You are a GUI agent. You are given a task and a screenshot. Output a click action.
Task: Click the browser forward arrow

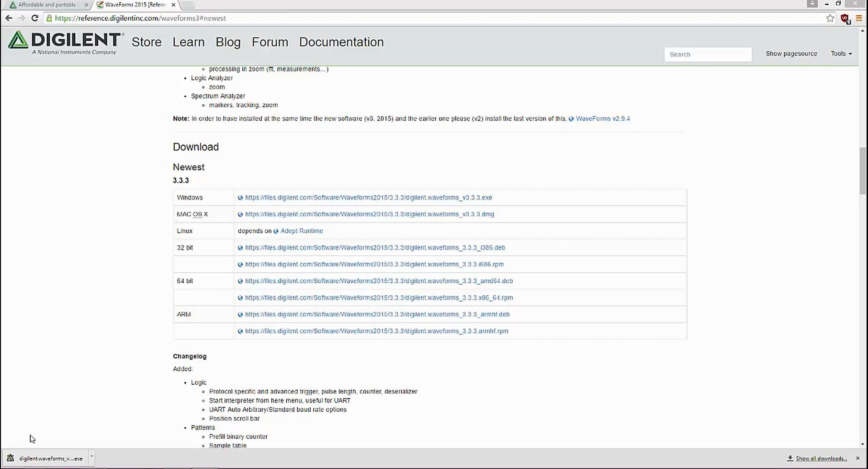[22, 18]
